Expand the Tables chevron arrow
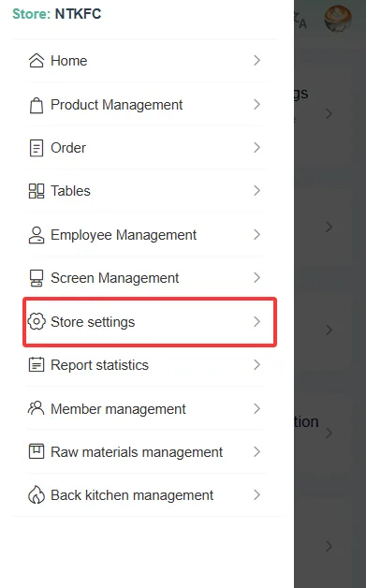This screenshot has height=588, width=366. [x=256, y=190]
